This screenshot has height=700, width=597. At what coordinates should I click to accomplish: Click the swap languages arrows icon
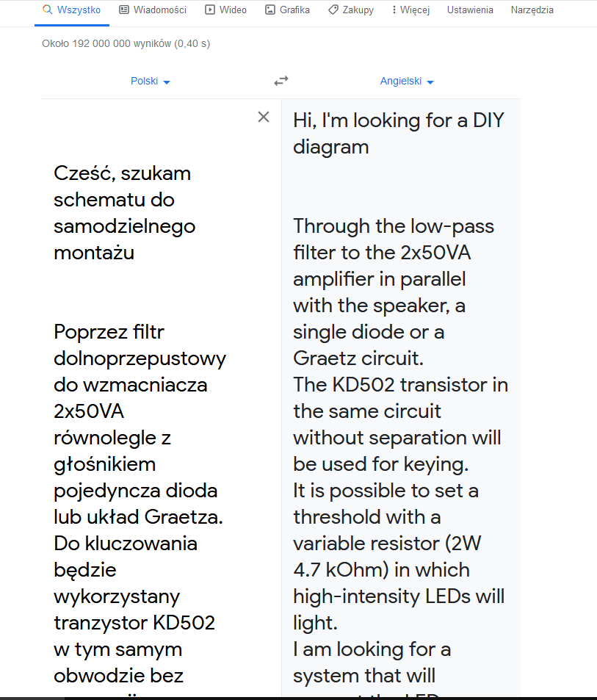281,81
